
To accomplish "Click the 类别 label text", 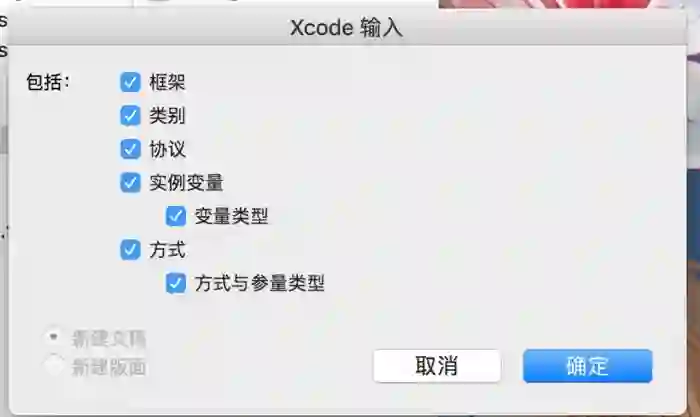I will (167, 116).
